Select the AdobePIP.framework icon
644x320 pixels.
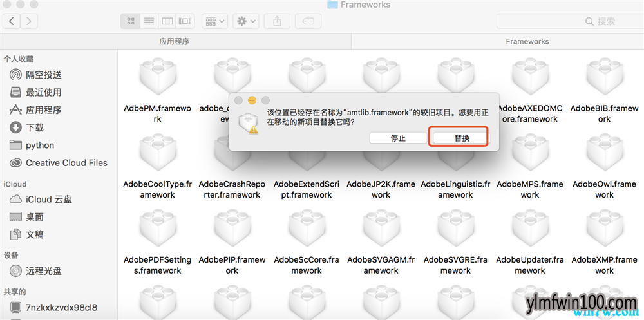(232, 229)
